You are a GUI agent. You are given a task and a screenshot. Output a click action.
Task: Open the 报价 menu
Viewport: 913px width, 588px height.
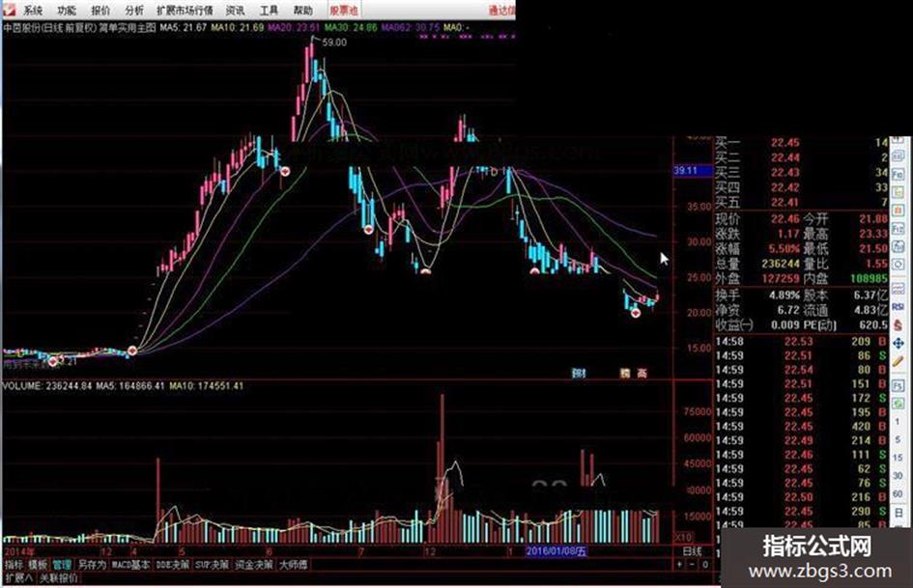100,11
